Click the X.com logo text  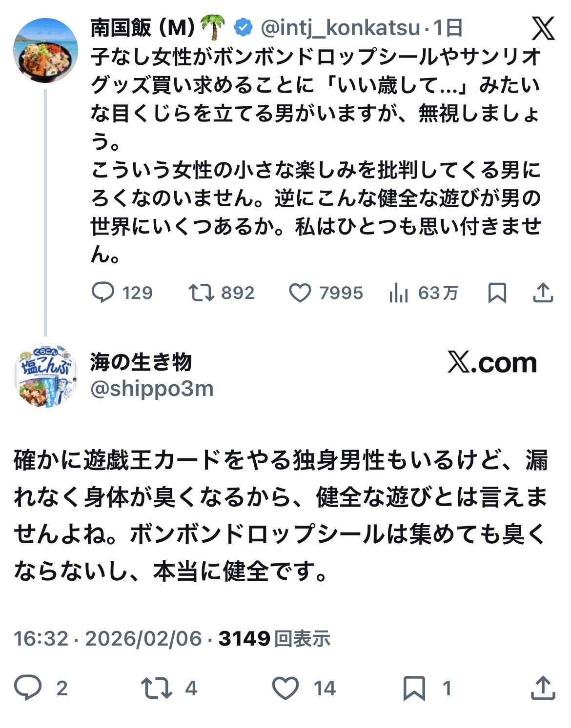492,363
